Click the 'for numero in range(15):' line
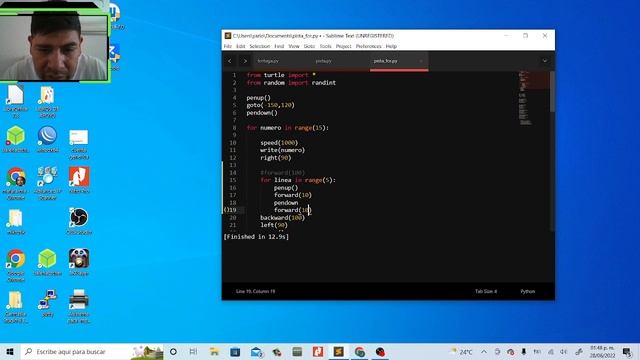The image size is (640, 360). point(287,128)
